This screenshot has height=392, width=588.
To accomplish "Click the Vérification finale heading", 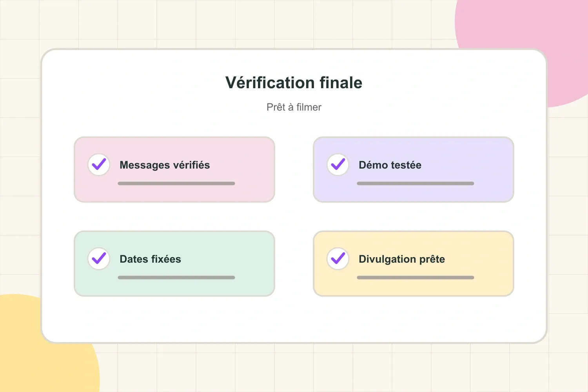I will (294, 83).
